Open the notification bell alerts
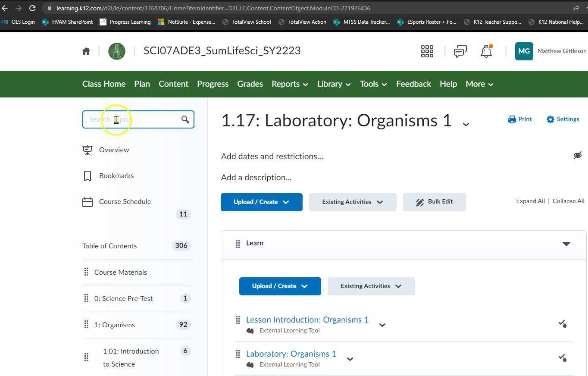This screenshot has width=588, height=376. click(x=486, y=51)
